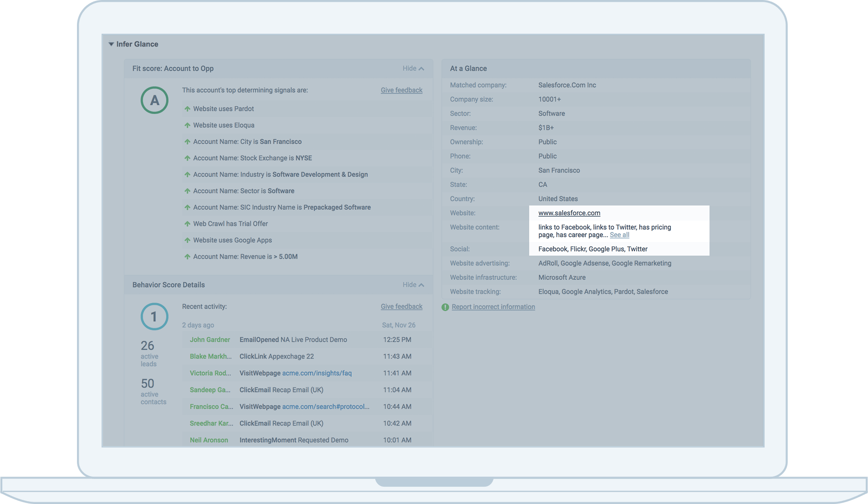The height and width of the screenshot is (504, 868).
Task: Open lead Victoria Rod...
Action: click(x=210, y=373)
